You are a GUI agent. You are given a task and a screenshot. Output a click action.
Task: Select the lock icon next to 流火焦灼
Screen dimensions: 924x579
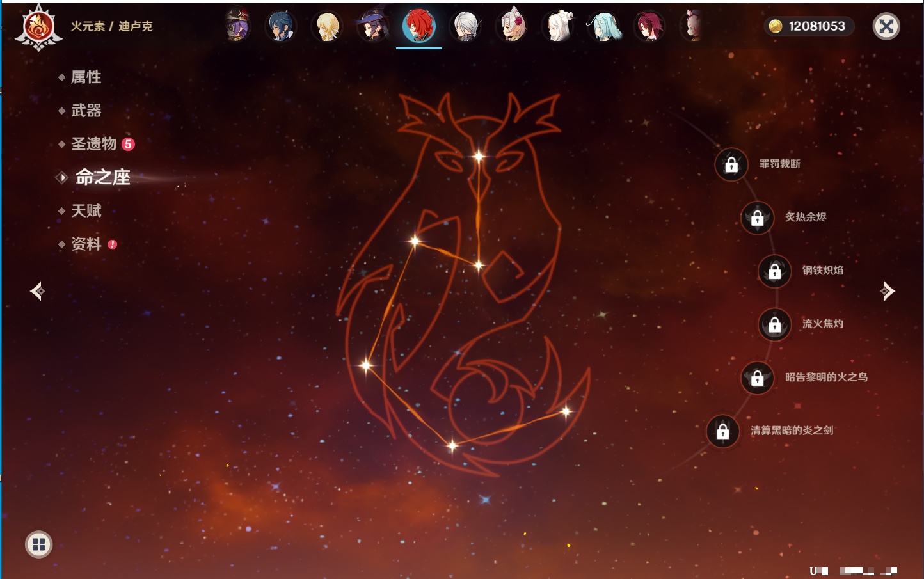pyautogui.click(x=775, y=324)
